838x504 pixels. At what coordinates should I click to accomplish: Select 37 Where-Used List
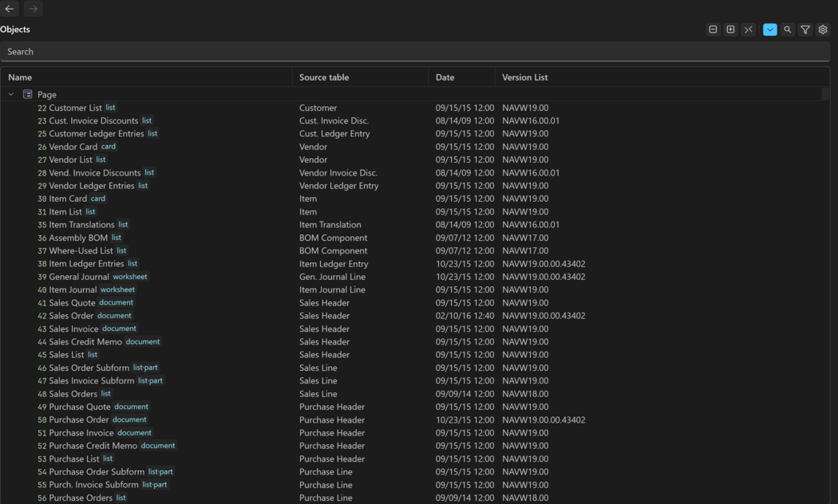point(75,251)
